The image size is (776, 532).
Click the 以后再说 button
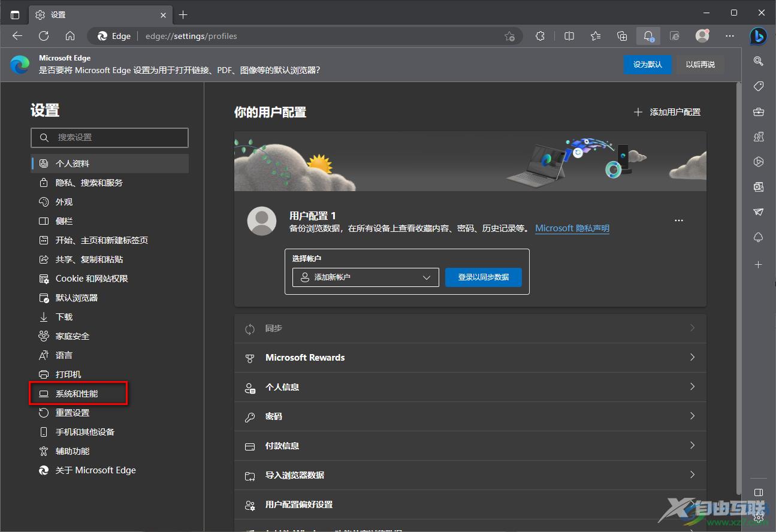click(700, 64)
